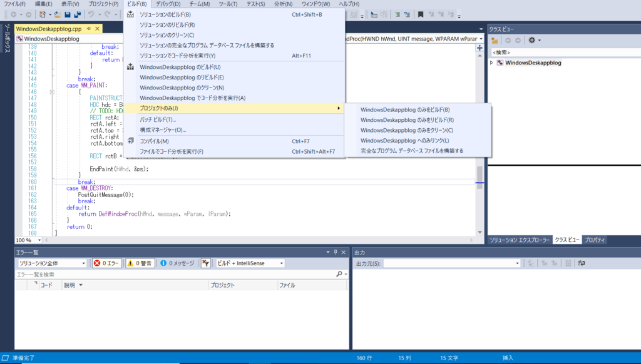Select バッチ ビルド(T)... menu item

click(x=235, y=119)
